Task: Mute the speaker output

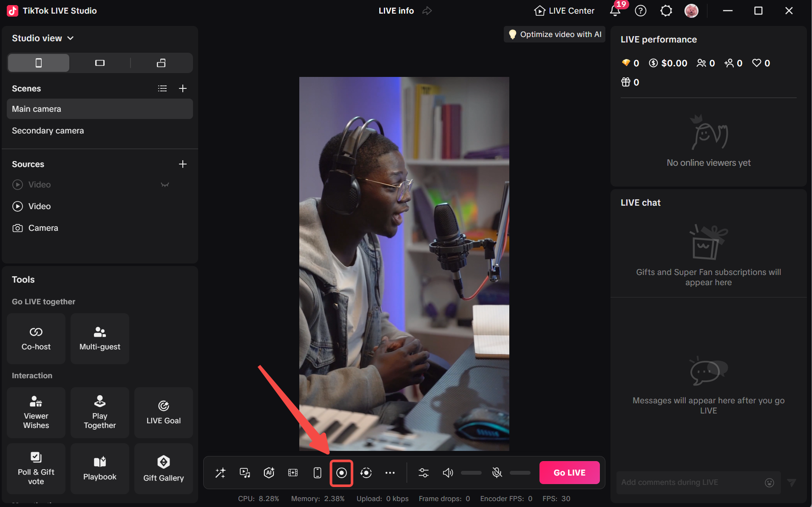Action: (448, 473)
